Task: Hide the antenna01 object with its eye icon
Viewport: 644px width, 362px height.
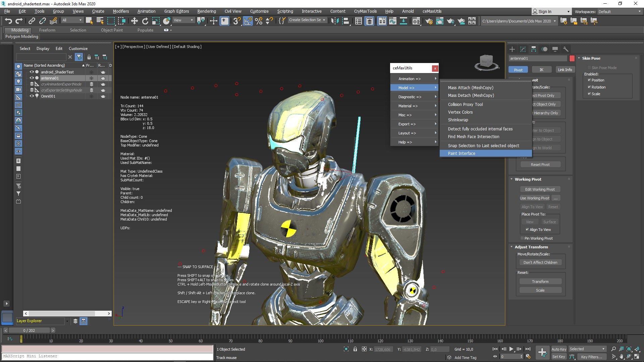Action: pos(32,78)
